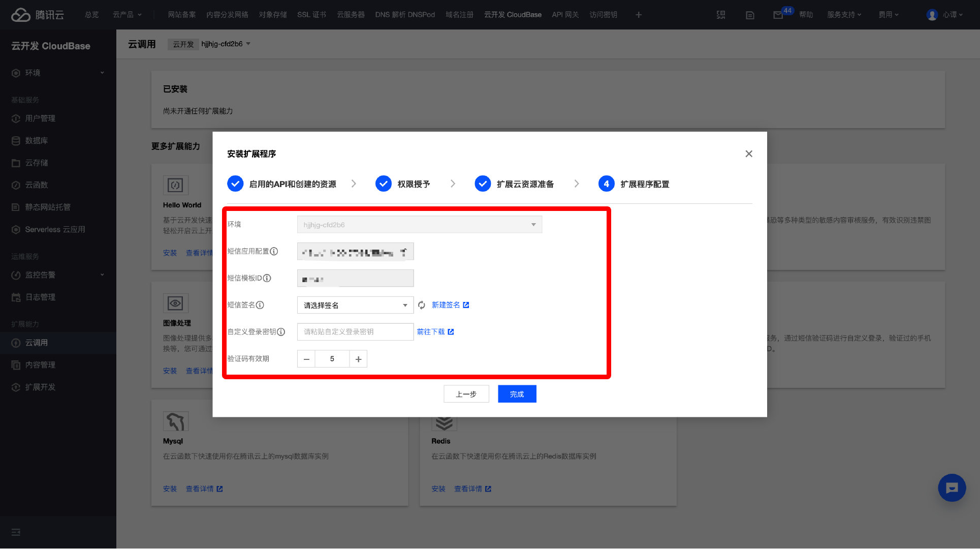Collapse sidebar using bottom-left menu icon
The width and height of the screenshot is (980, 549).
[x=16, y=532]
